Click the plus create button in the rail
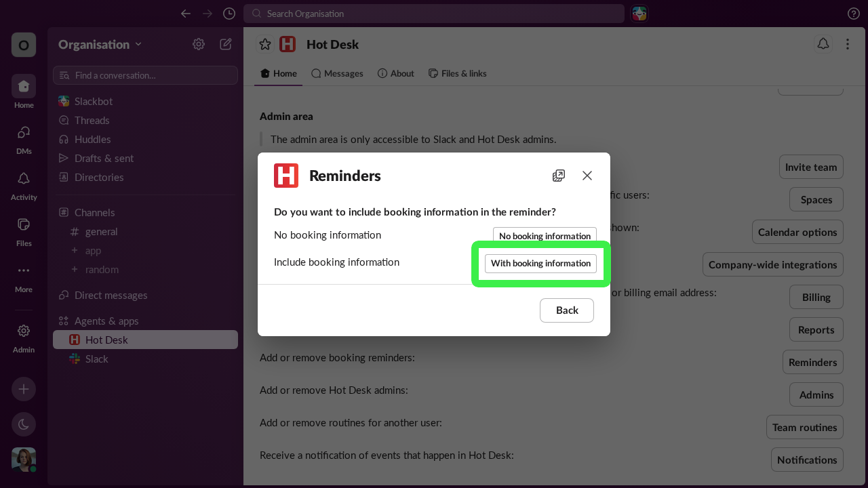Viewport: 868px width, 488px height. (x=24, y=389)
